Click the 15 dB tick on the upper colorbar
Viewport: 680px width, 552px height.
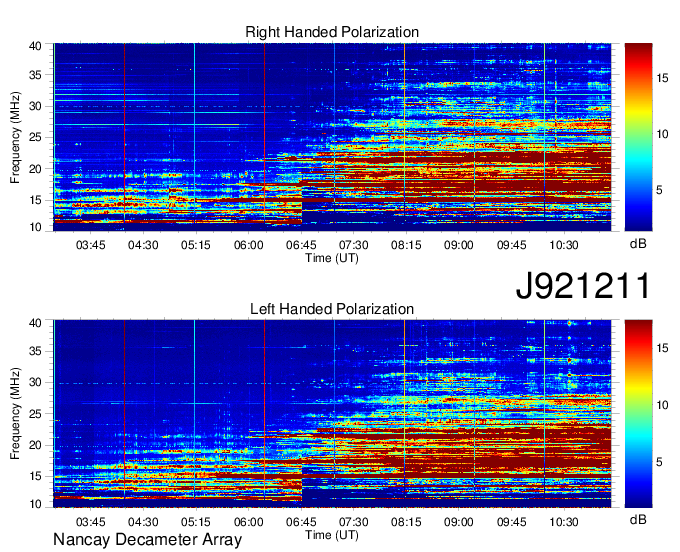tap(662, 78)
